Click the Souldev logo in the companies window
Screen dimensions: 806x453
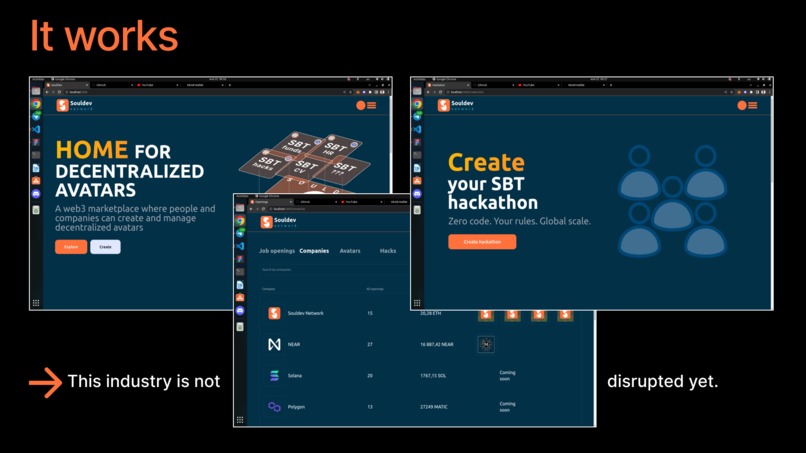point(279,222)
